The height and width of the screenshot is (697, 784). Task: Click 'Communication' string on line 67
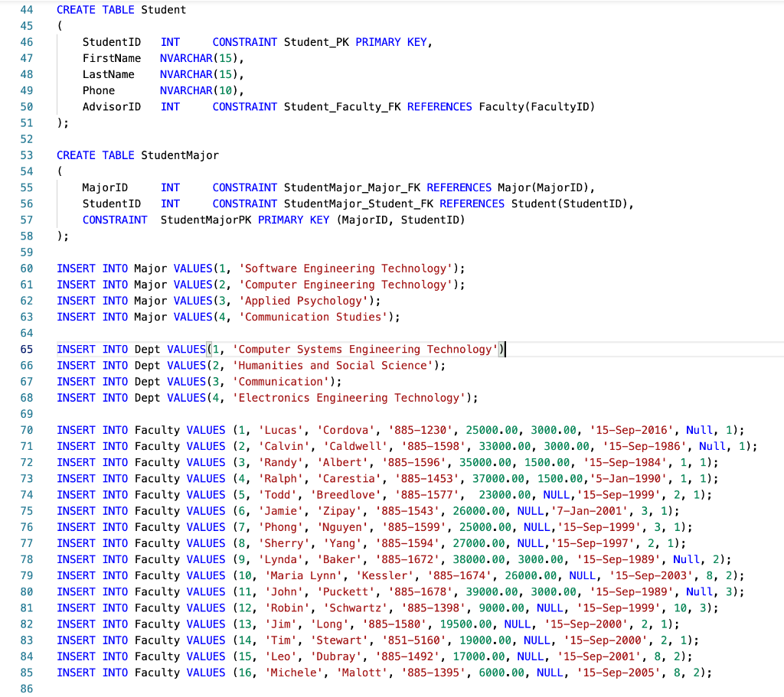point(280,382)
